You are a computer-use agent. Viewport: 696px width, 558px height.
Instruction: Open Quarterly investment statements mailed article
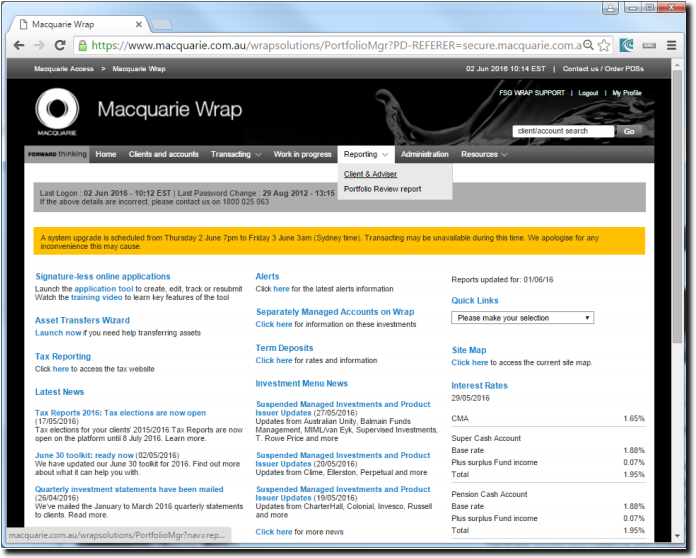pos(129,489)
